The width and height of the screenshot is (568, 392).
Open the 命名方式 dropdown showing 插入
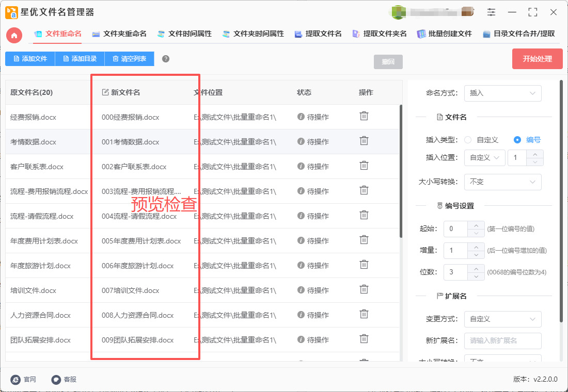(x=503, y=93)
